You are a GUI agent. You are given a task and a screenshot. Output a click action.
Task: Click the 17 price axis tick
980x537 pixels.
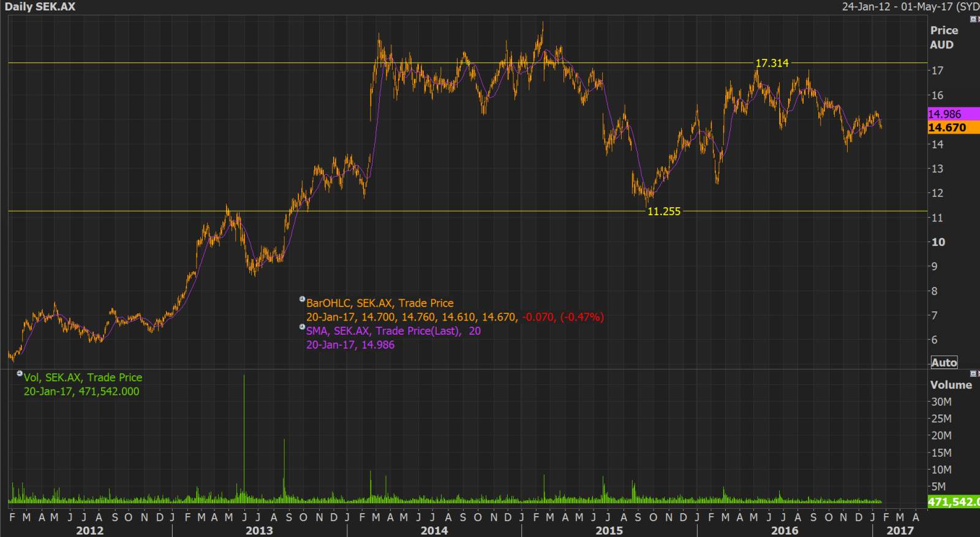pos(937,70)
